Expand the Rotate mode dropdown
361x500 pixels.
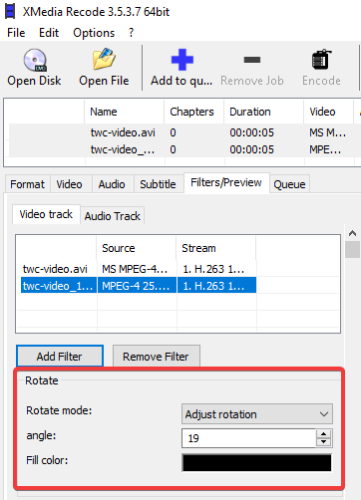point(257,414)
